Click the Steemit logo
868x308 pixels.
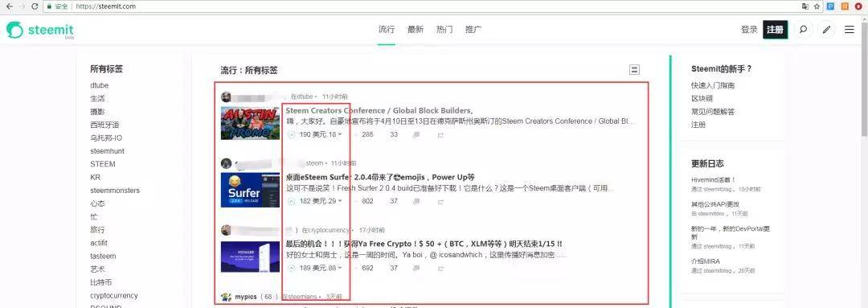[40, 31]
